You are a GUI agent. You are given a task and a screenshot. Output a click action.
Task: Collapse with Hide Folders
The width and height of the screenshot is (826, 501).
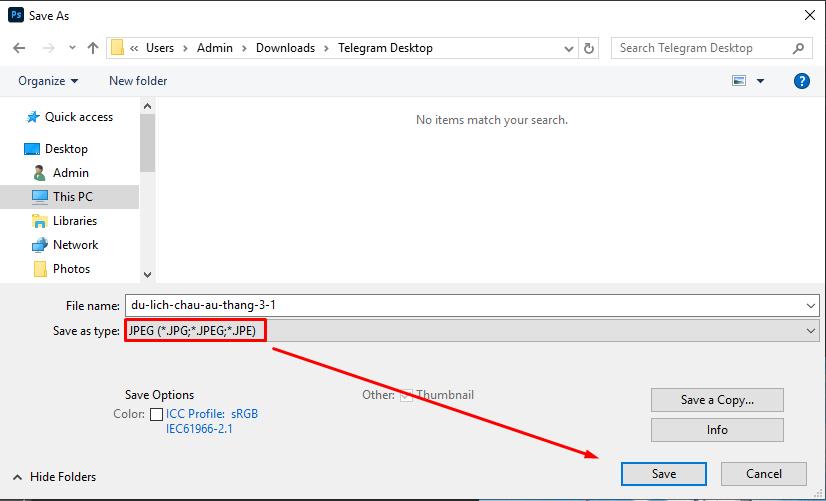55,477
